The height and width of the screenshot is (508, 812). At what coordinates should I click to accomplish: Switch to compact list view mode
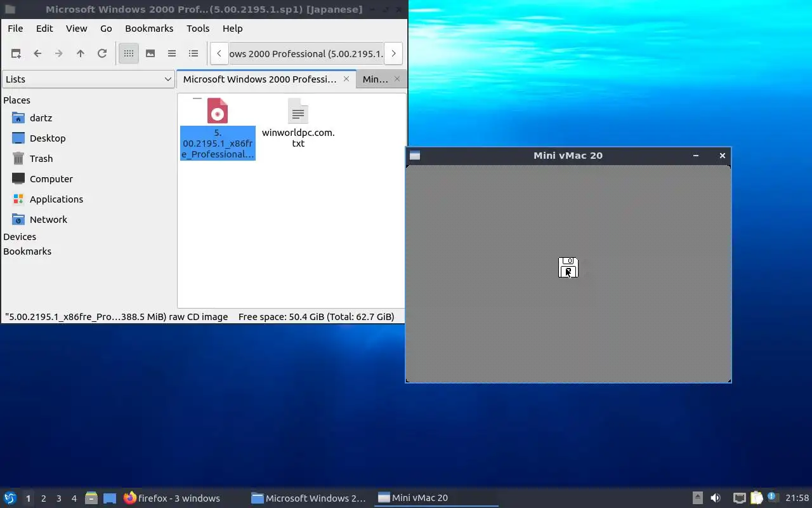coord(172,53)
